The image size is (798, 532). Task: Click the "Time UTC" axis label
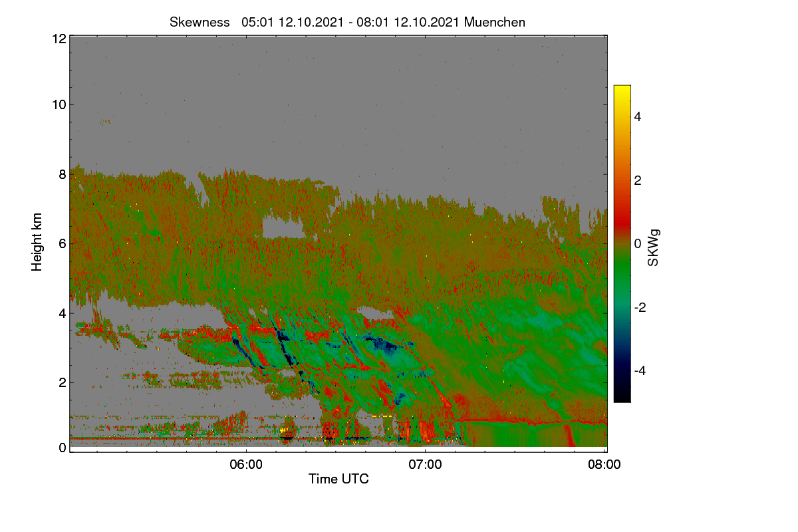pyautogui.click(x=338, y=478)
